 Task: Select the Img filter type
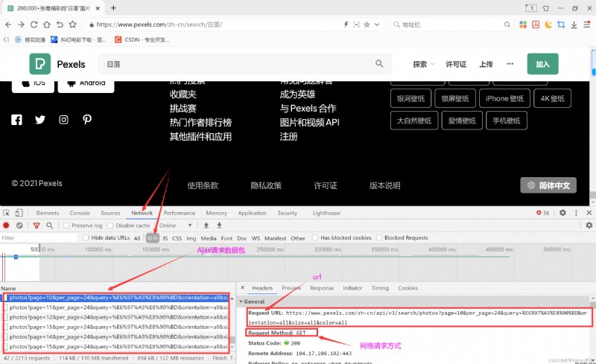coord(191,238)
